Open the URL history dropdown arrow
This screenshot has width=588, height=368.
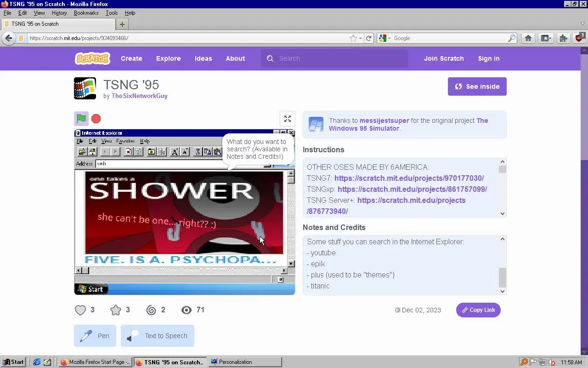point(361,38)
